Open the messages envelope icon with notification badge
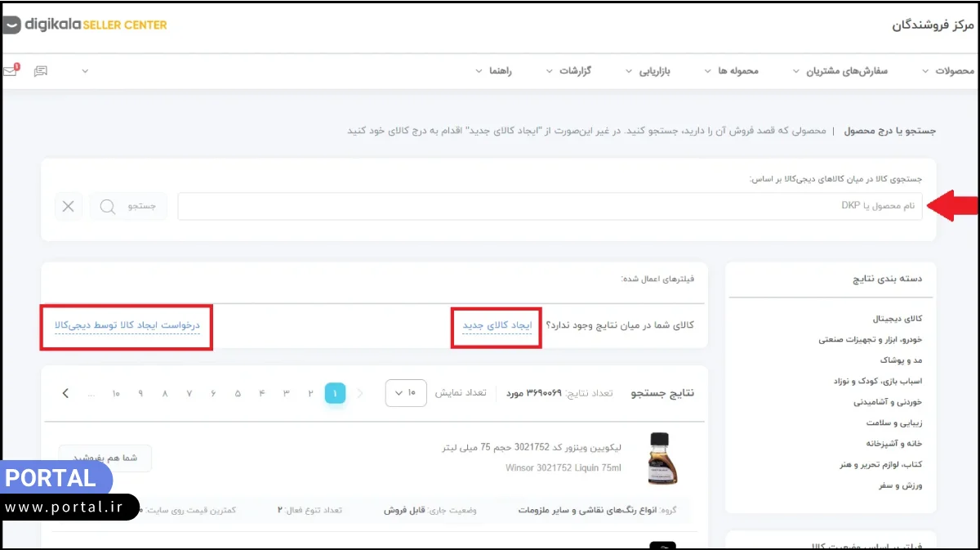This screenshot has width=980, height=550. (11, 70)
